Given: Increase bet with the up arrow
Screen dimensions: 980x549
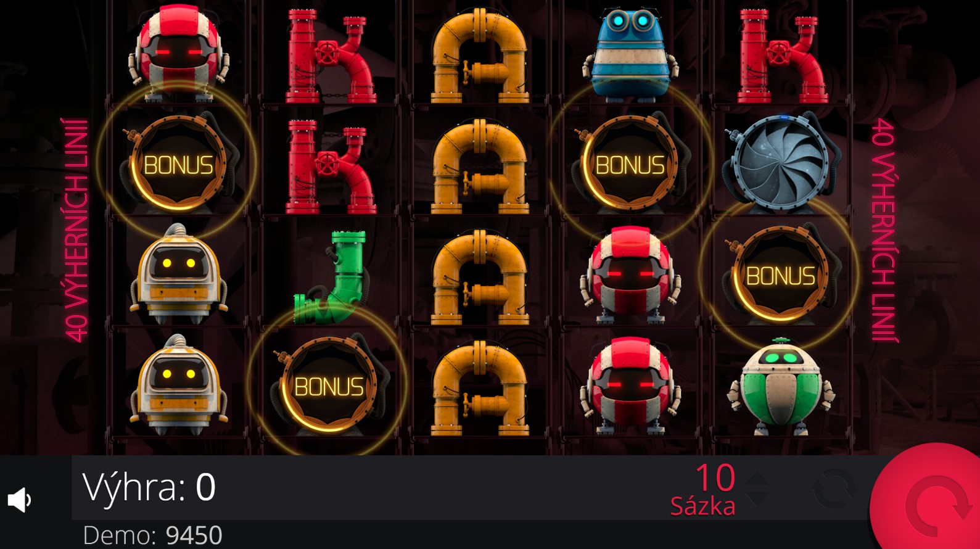Looking at the screenshot, I should (x=757, y=480).
